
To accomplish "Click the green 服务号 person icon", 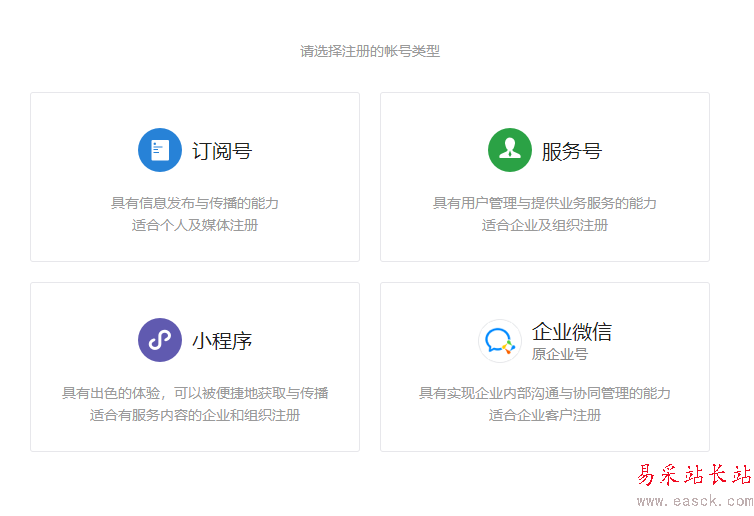I will pyautogui.click(x=510, y=150).
